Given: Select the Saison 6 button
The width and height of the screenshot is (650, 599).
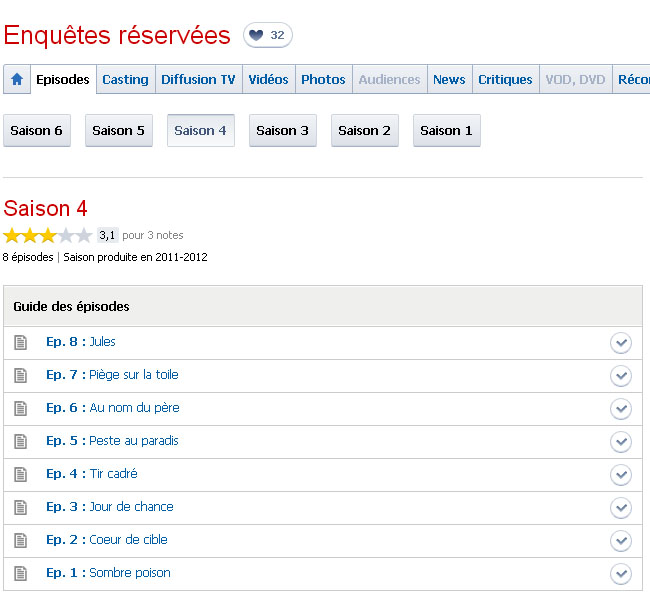Looking at the screenshot, I should pyautogui.click(x=37, y=131).
